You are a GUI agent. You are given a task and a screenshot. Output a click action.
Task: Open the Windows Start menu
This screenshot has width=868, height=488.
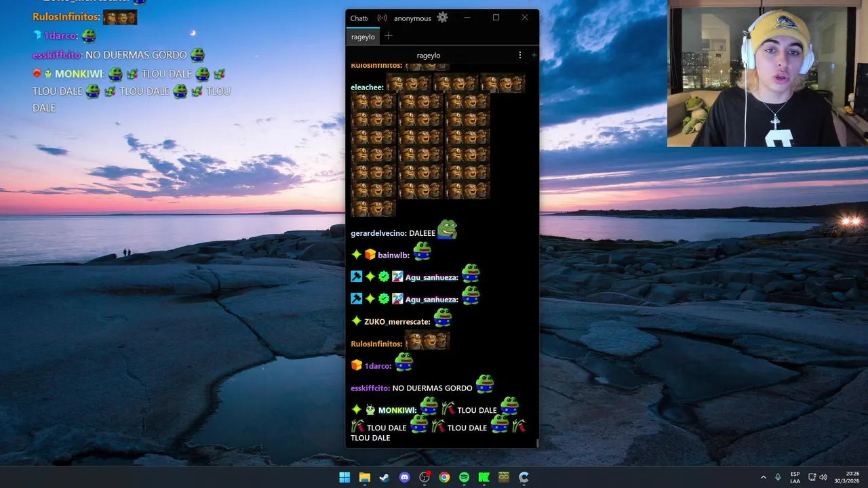344,477
